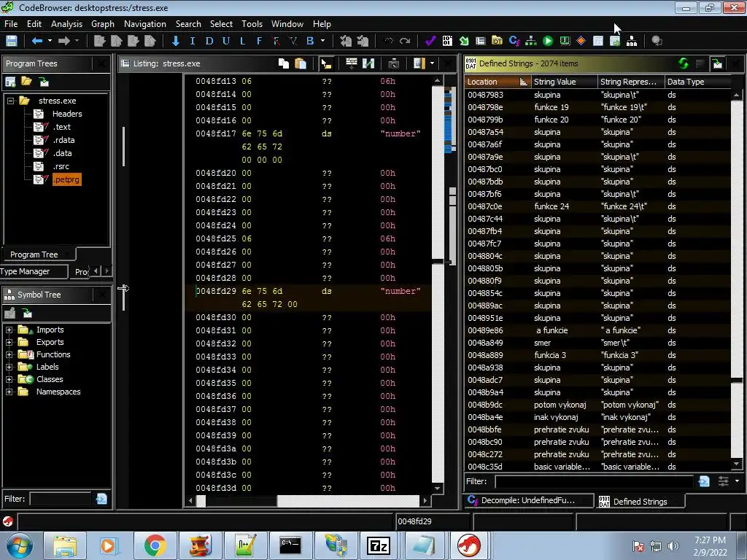Open filter options next to Defined Strings filter
This screenshot has width=747, height=560.
[723, 481]
